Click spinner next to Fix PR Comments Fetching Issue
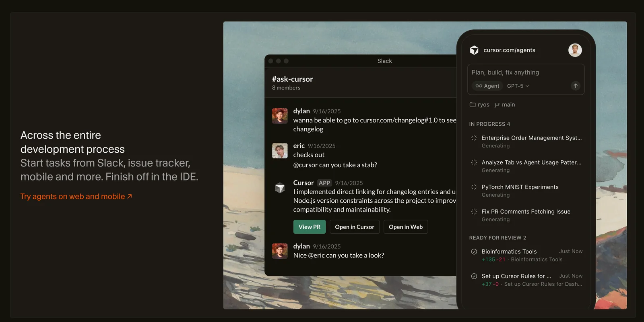The height and width of the screenshot is (322, 644). (474, 212)
